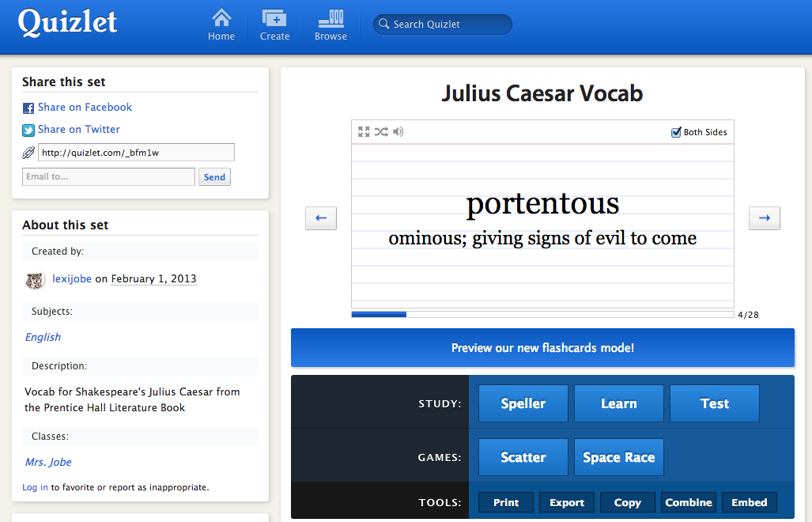
Task: Open the English subject link
Action: coord(43,337)
